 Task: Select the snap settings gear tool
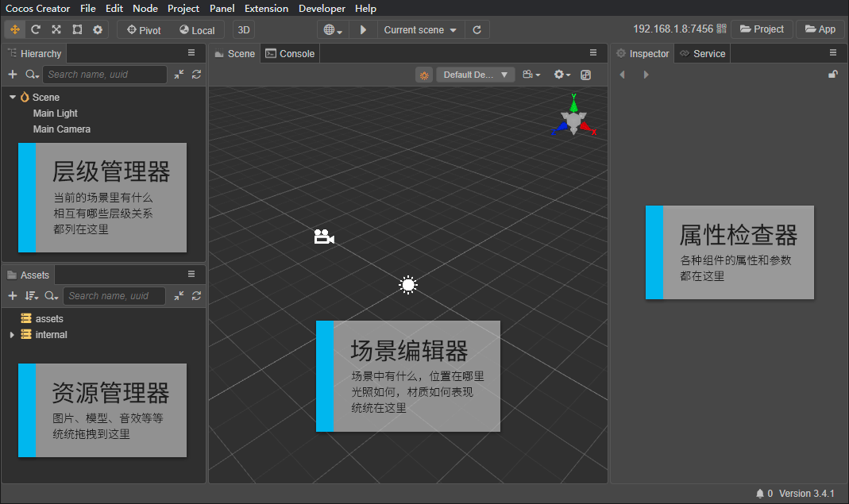click(x=98, y=30)
